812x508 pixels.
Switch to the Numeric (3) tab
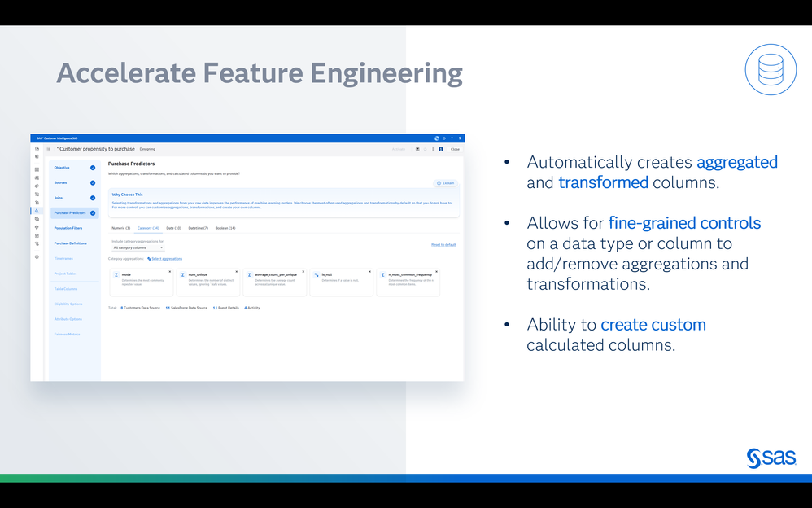coord(120,228)
